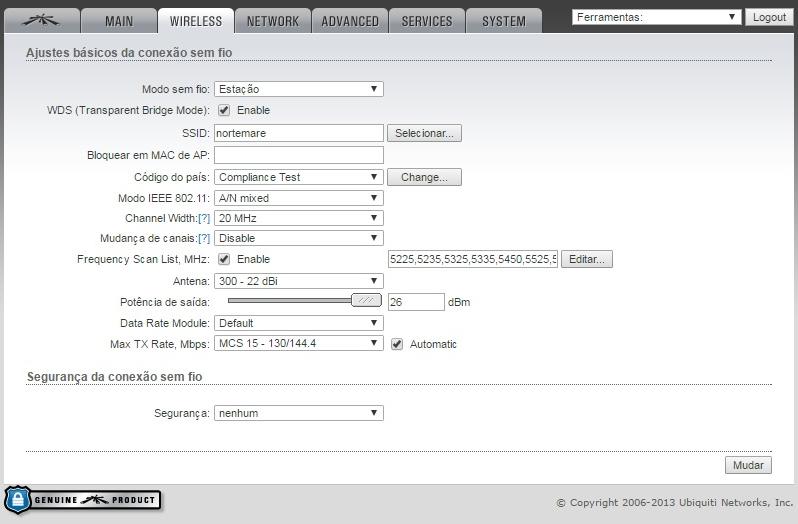Open the Ferramentas tools dropdown

656,17
